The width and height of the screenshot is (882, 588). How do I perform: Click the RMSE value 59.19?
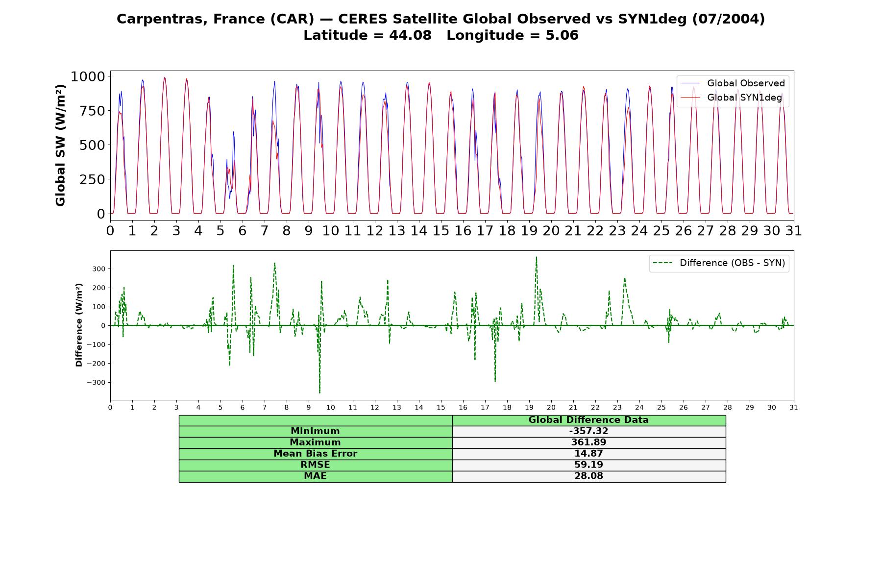tap(588, 465)
